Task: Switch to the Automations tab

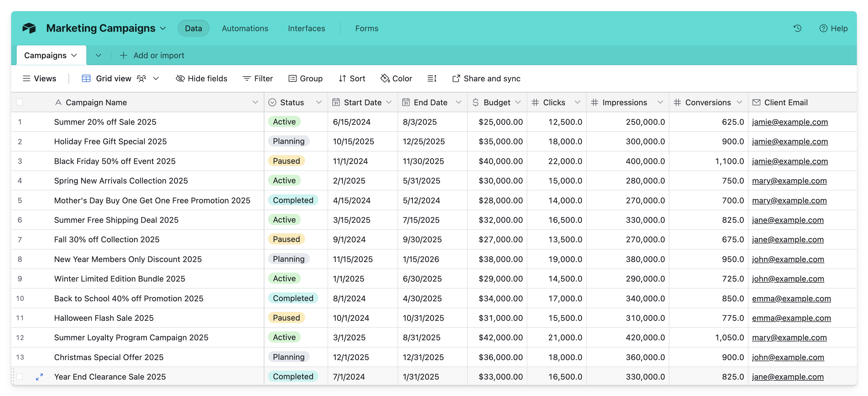Action: 245,28
